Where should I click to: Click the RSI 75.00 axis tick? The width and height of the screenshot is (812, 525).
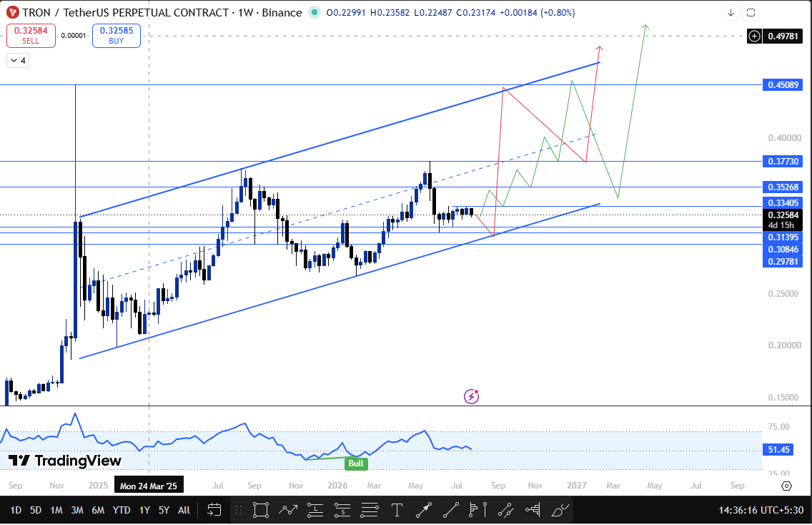(x=779, y=427)
